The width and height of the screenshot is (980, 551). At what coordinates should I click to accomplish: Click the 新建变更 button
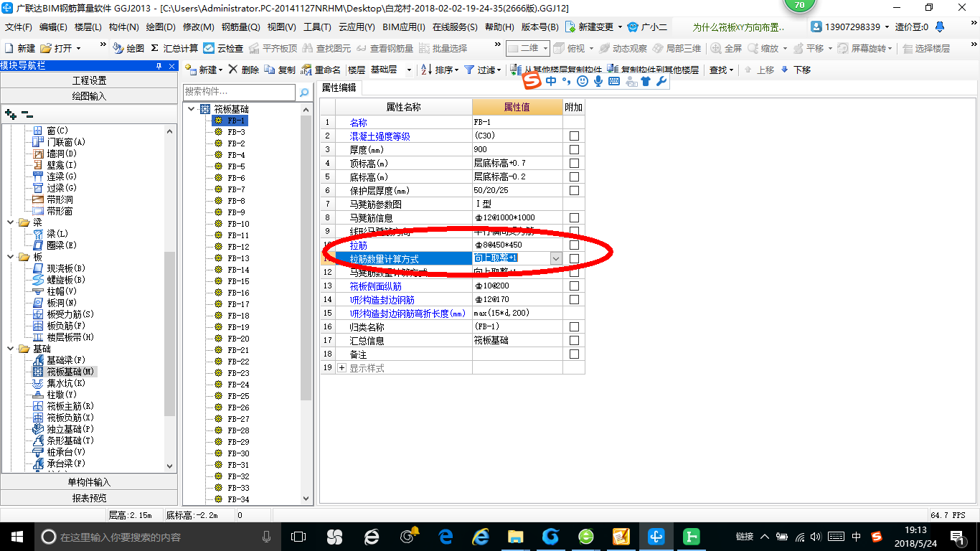[x=593, y=27]
